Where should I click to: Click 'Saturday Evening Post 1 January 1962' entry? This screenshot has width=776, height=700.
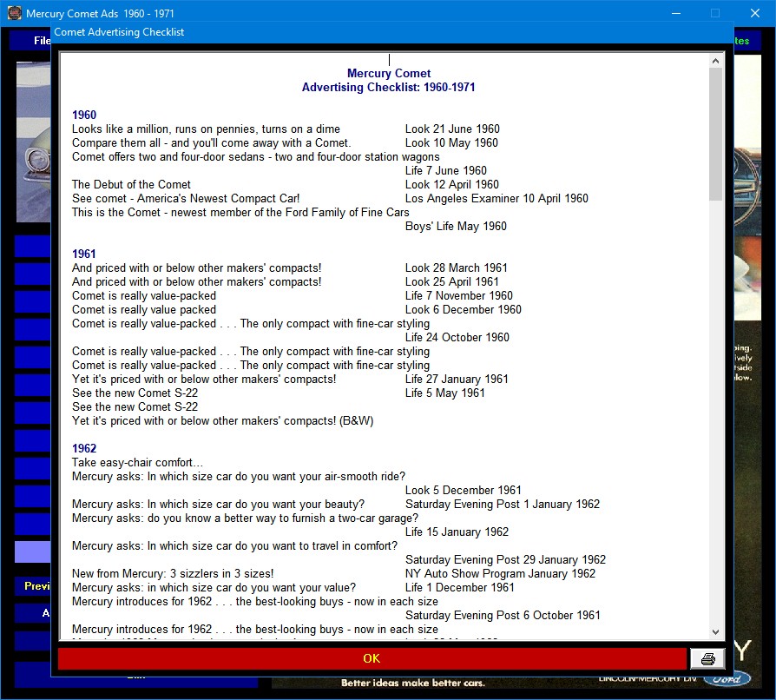click(503, 504)
